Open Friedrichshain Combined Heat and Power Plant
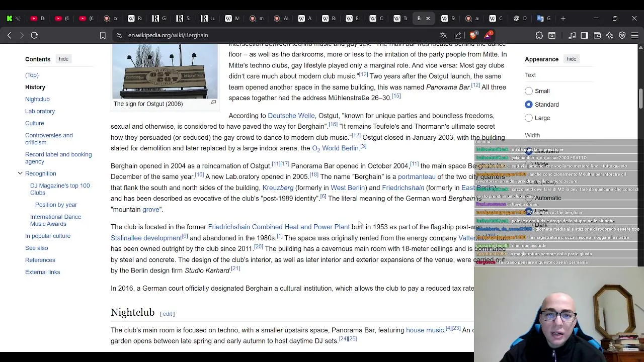Screen dimensions: 644x362 pos(279,227)
